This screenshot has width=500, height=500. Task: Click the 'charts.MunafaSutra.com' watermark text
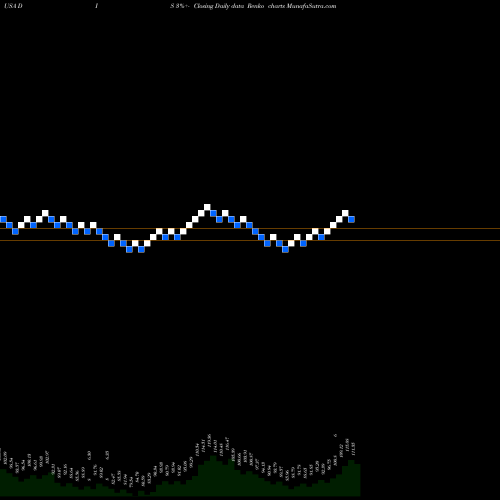(302, 6)
